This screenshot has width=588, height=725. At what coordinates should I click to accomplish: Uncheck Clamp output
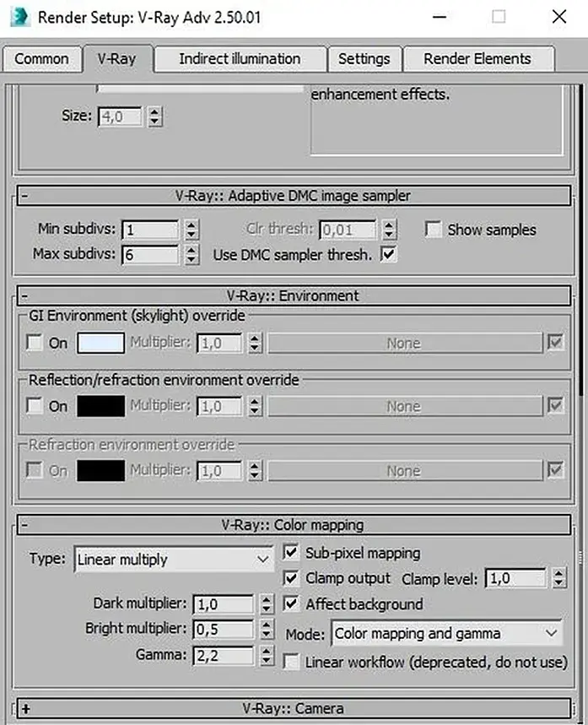point(291,578)
